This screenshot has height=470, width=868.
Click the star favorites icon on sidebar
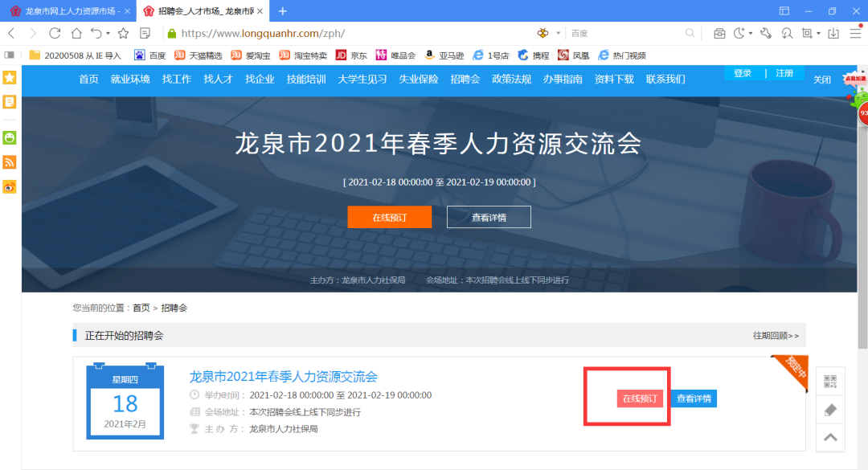pos(8,79)
